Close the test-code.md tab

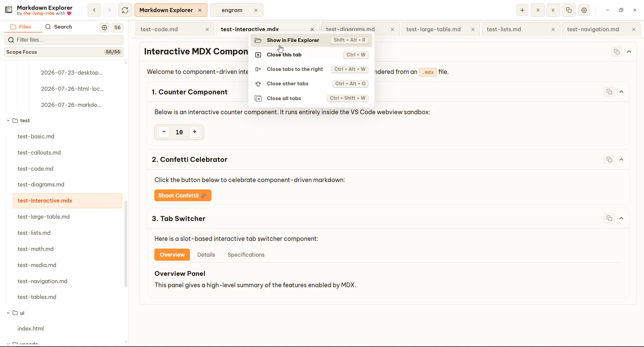click(x=207, y=30)
